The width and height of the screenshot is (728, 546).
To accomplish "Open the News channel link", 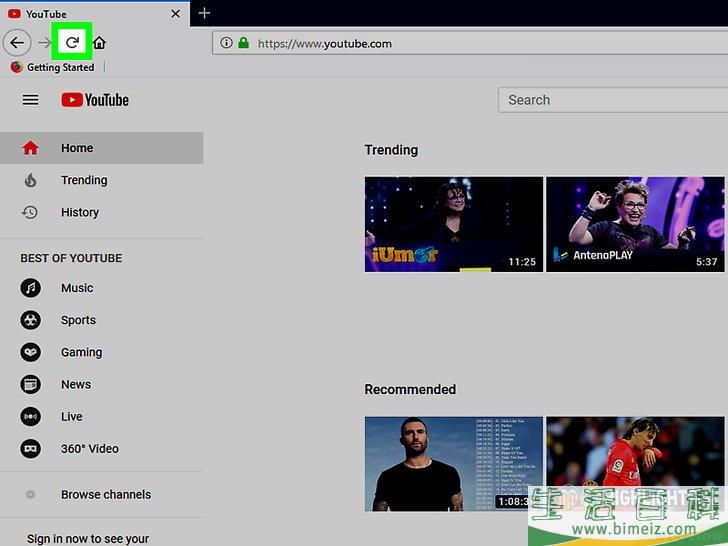I will coord(76,384).
